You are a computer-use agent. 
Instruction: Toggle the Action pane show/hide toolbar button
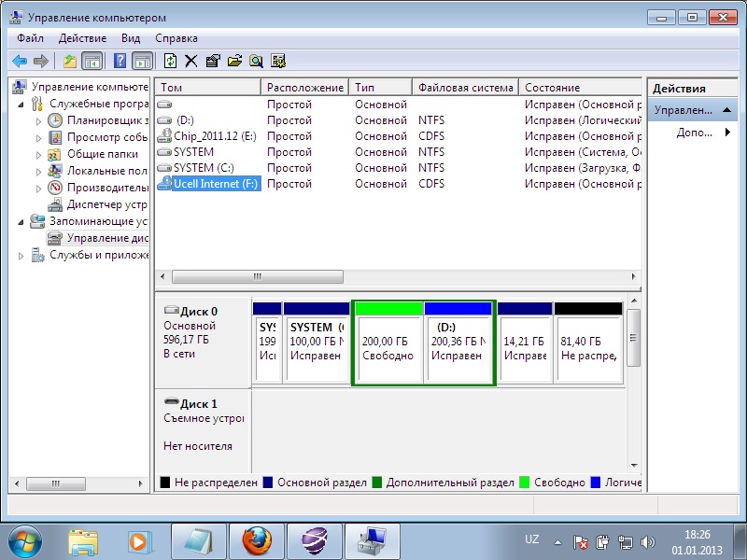pos(142,61)
